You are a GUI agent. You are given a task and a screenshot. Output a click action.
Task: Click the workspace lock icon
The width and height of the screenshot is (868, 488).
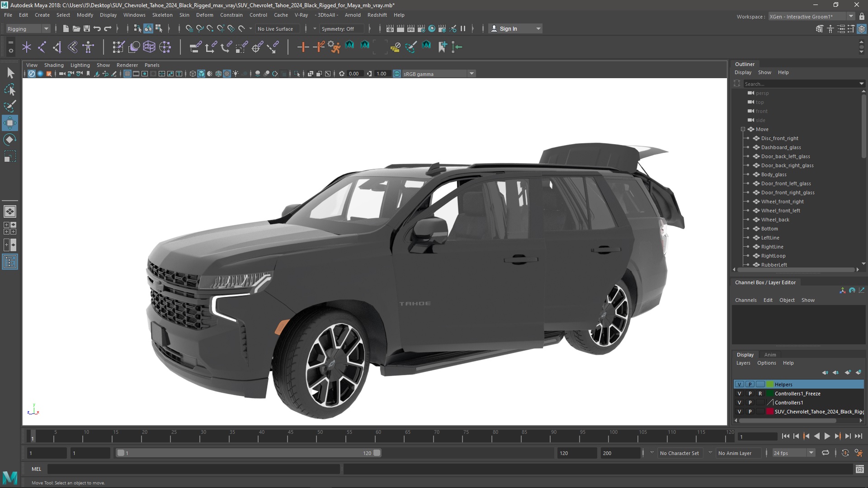click(x=862, y=16)
